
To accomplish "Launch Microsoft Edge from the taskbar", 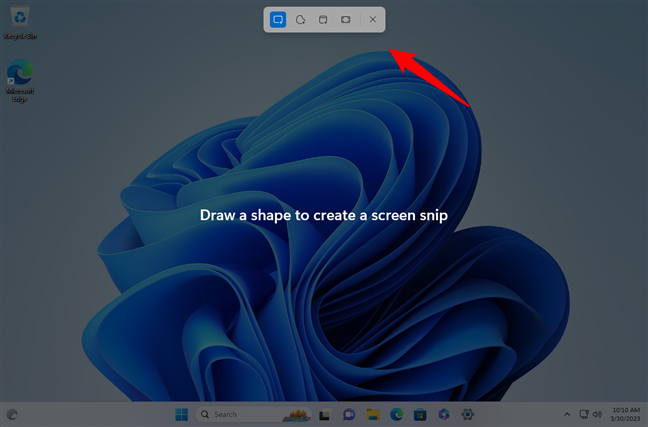I will point(397,414).
